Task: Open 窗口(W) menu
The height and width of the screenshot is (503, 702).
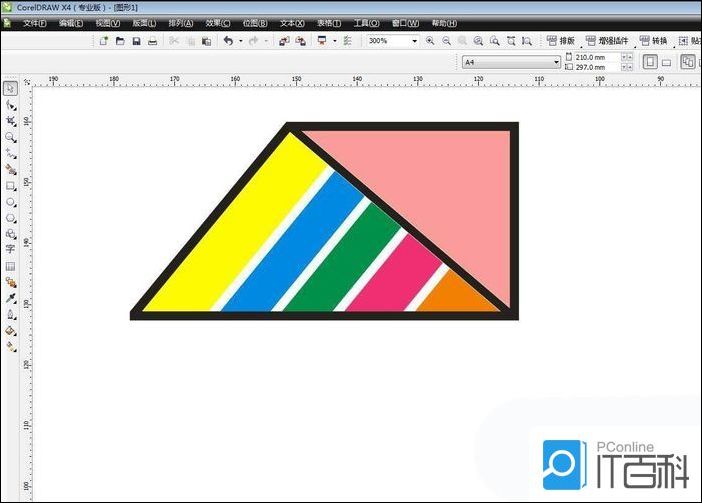Action: 405,23
